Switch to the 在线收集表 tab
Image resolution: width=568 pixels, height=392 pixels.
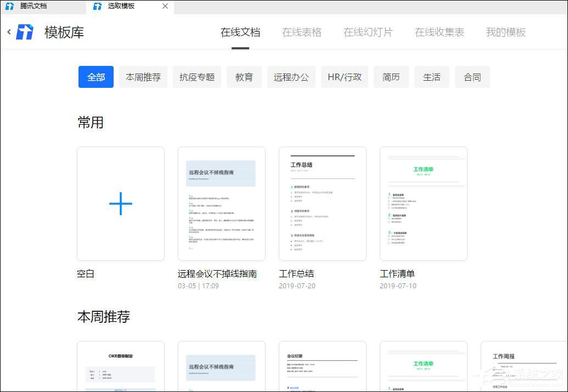[439, 32]
